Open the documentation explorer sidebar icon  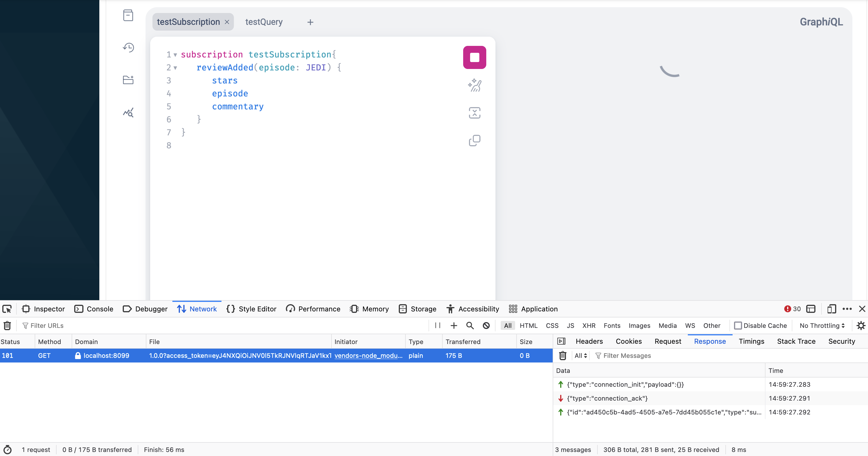pyautogui.click(x=128, y=16)
